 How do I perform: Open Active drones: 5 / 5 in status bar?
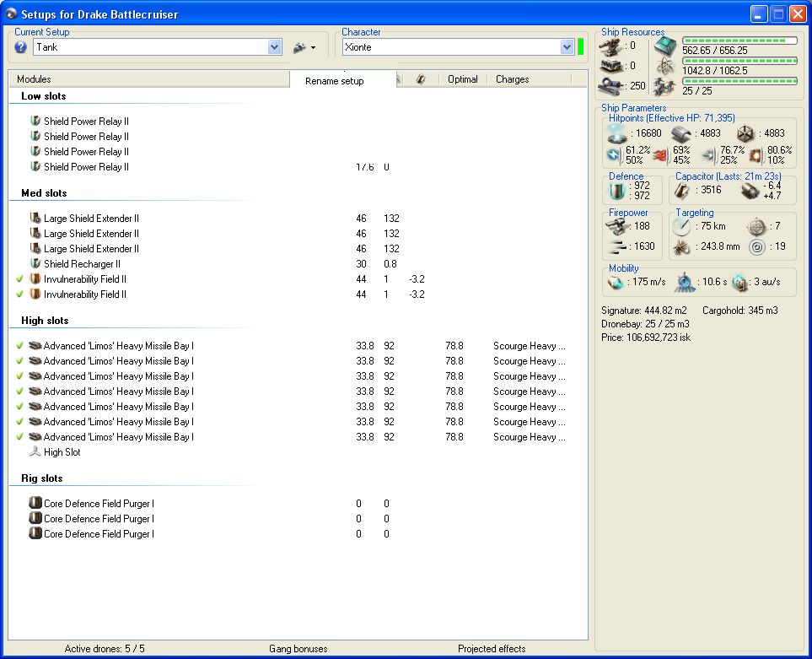pos(105,649)
